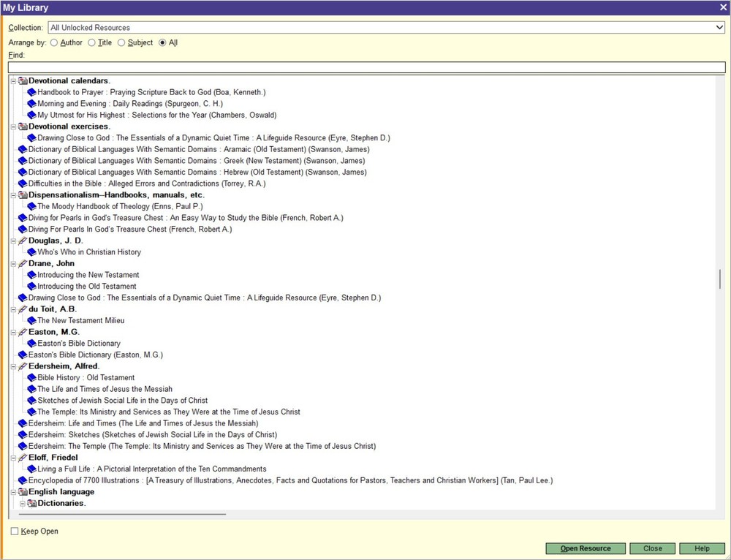
Task: Click the book icon beside Morning and Evening
Action: click(31, 104)
